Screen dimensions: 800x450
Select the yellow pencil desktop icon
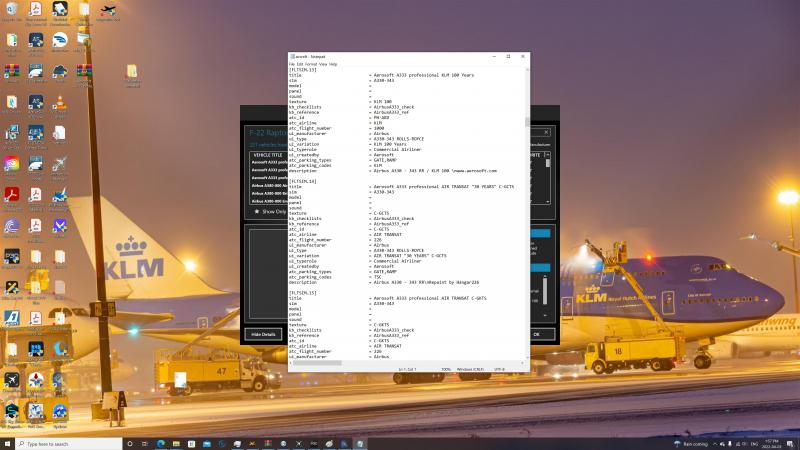[x=12, y=289]
